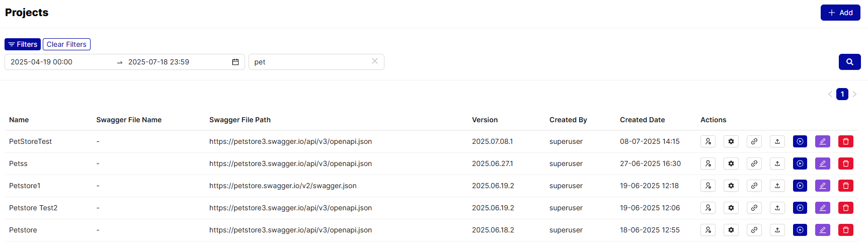Go to previous page of results
The image size is (868, 247).
pyautogui.click(x=830, y=94)
